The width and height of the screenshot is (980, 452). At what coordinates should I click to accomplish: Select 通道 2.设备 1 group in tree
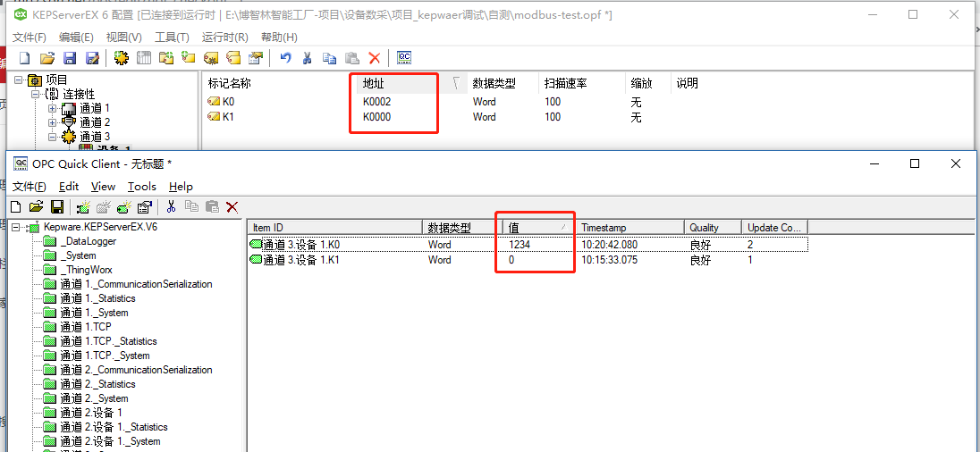90,413
